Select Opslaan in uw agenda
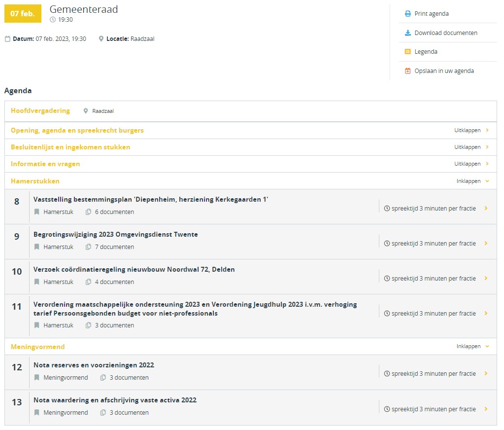Screen dimensions: 504x430 tap(444, 71)
